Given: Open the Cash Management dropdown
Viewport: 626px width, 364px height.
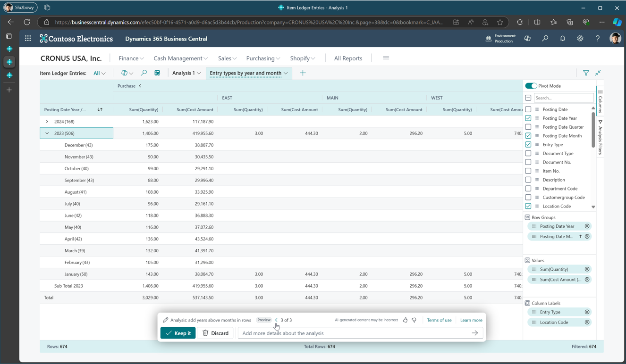Looking at the screenshot, I should [x=180, y=58].
